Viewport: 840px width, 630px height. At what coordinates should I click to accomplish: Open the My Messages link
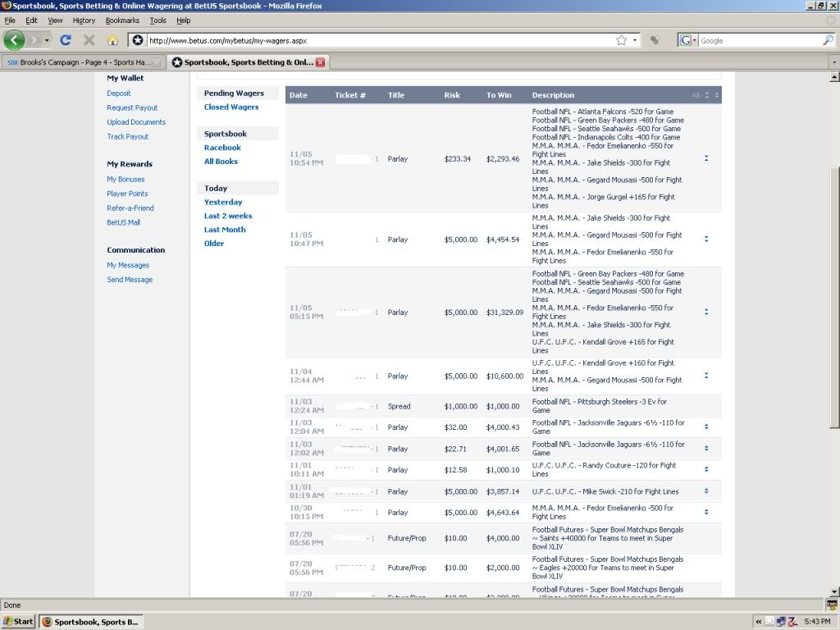[x=128, y=265]
